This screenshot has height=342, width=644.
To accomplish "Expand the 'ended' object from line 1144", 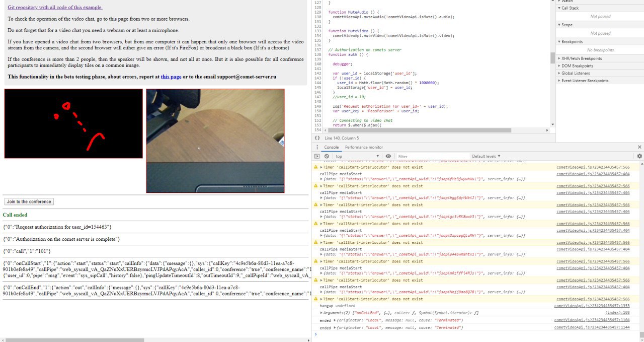I will 334,328.
